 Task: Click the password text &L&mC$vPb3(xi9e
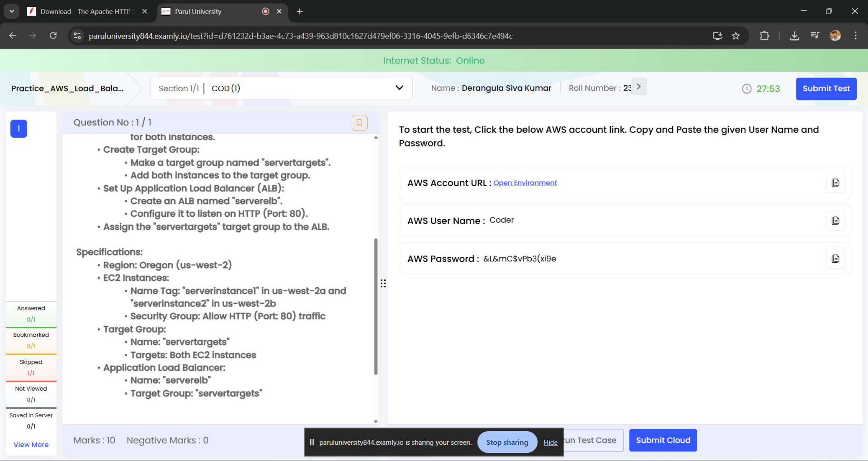click(x=520, y=258)
